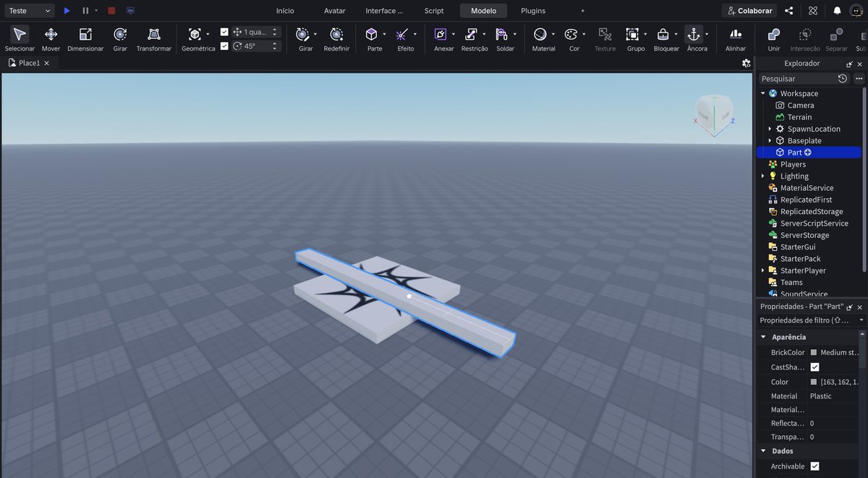868x478 pixels.
Task: Open the Geométrica dropdown arrow
Action: point(208,34)
